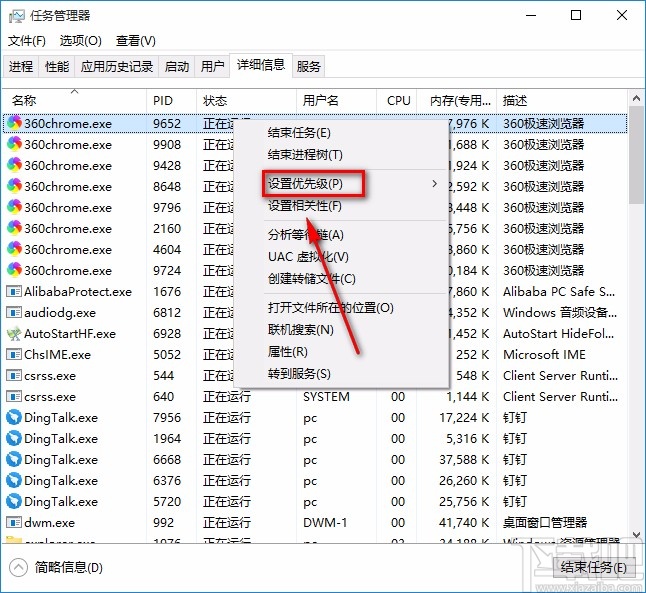Screen dimensions: 646x593
Task: Click icon of DingTalk.exe PID 5720
Action: click(14, 501)
